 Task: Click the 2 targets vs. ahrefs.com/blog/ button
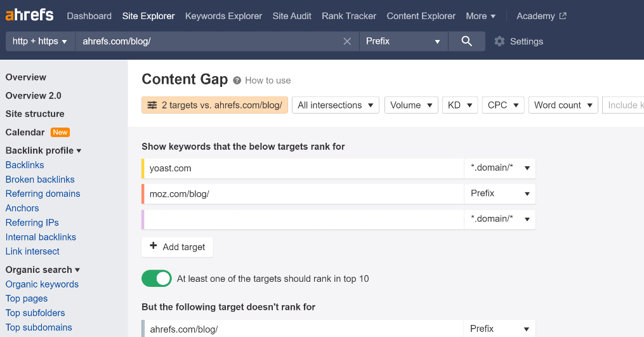tap(215, 105)
